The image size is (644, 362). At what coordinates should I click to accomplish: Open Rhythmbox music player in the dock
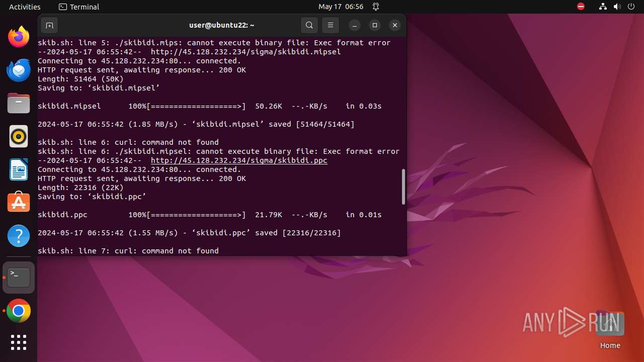click(x=19, y=136)
